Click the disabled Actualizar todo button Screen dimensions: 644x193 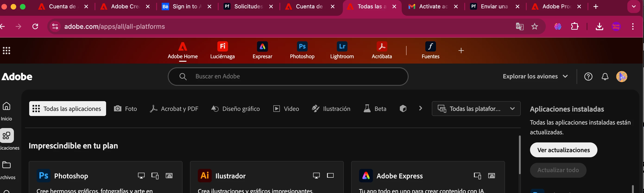[x=558, y=170]
